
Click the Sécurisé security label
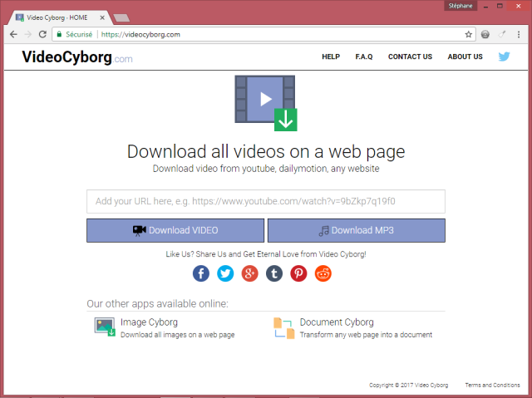click(x=79, y=34)
